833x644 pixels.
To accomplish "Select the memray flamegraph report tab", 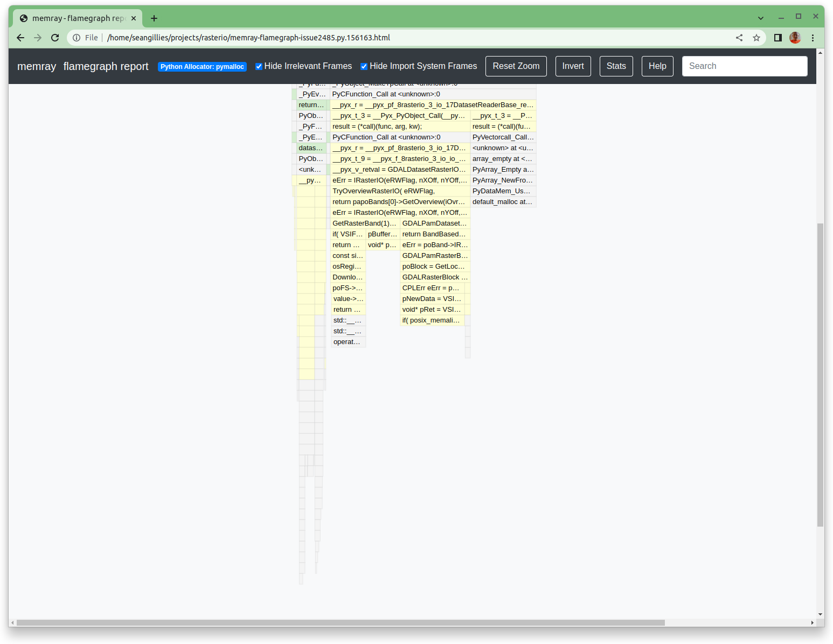I will [x=75, y=18].
